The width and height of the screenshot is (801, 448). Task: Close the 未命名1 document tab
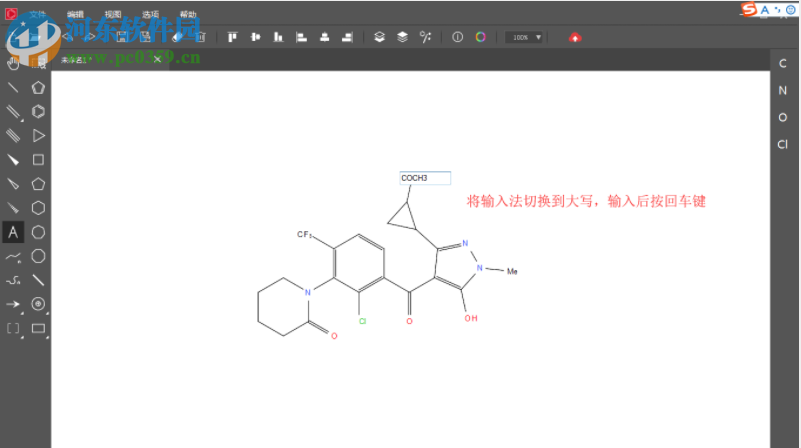(157, 59)
